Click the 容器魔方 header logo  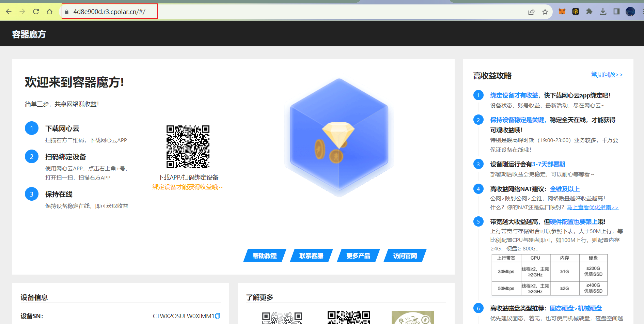[x=29, y=34]
